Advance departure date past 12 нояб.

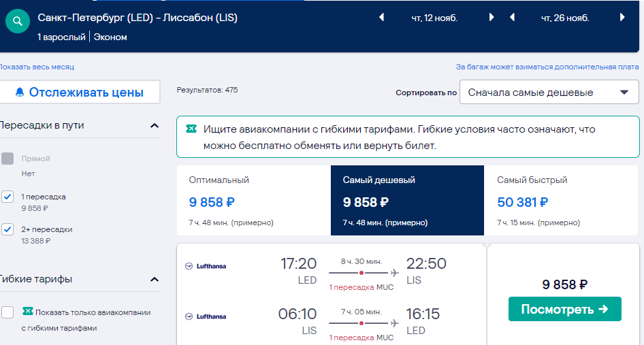point(492,17)
